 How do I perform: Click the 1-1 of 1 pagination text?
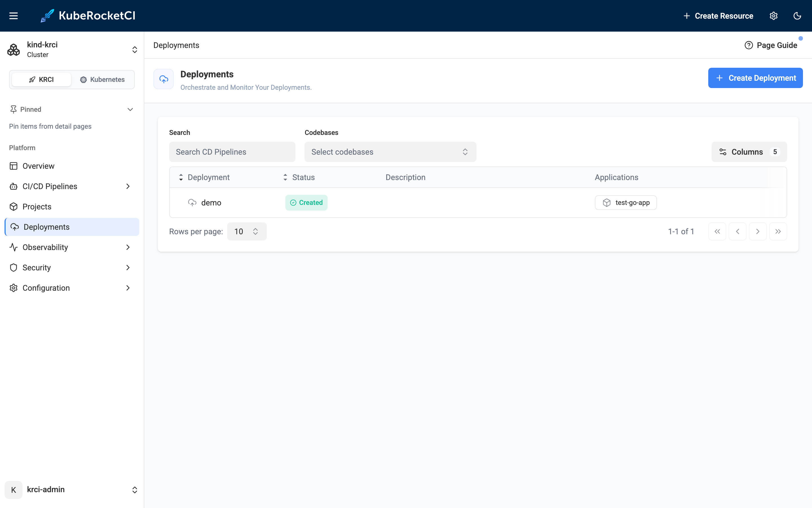681,231
